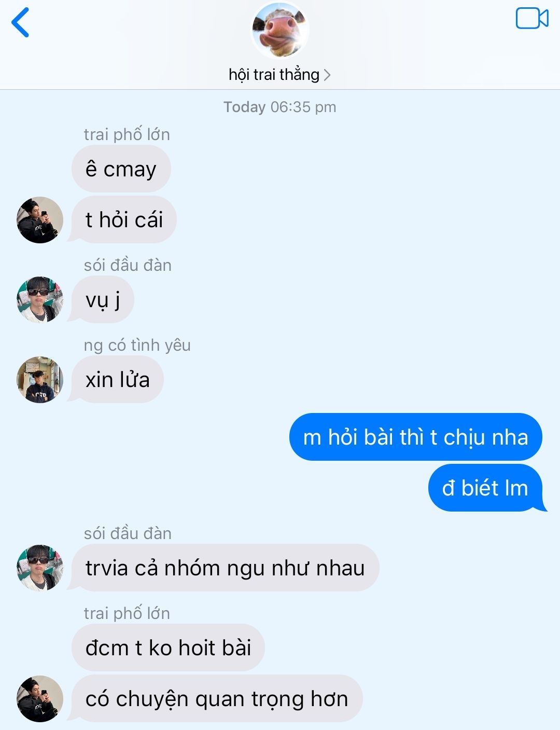Select blue bubble 'm hỏi bài thì t chịu nha'
The height and width of the screenshot is (730, 560).
pos(416,437)
